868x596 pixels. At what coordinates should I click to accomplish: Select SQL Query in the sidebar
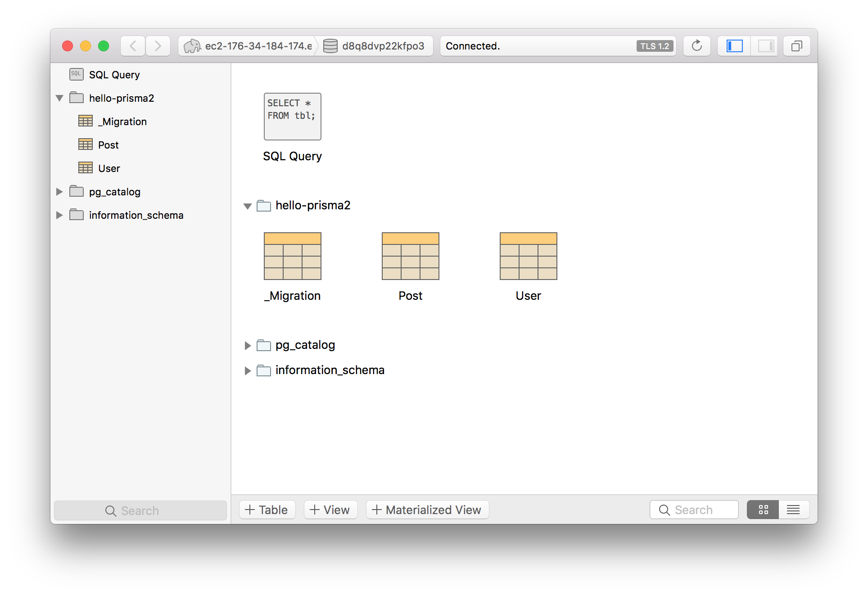(114, 75)
